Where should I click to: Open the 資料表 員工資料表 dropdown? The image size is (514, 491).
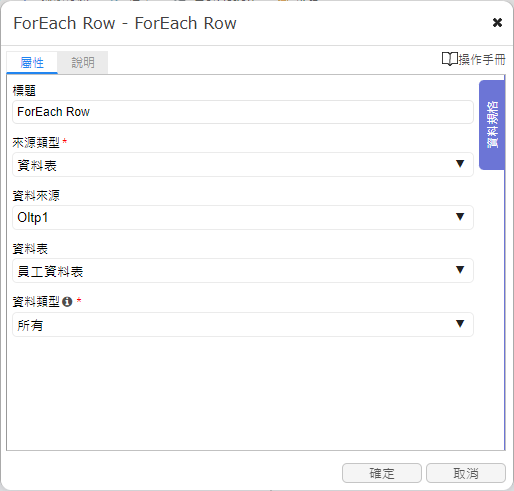click(x=243, y=271)
